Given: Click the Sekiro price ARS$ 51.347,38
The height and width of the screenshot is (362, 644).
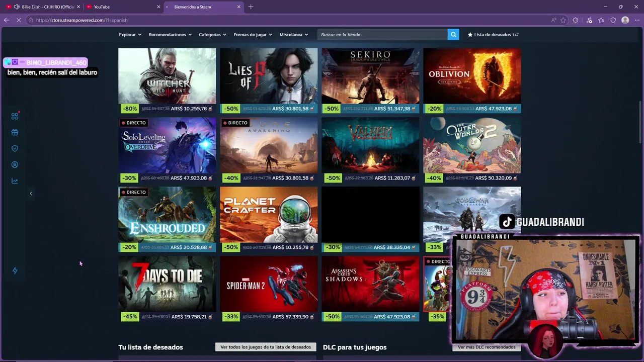Looking at the screenshot, I should pyautogui.click(x=392, y=109).
